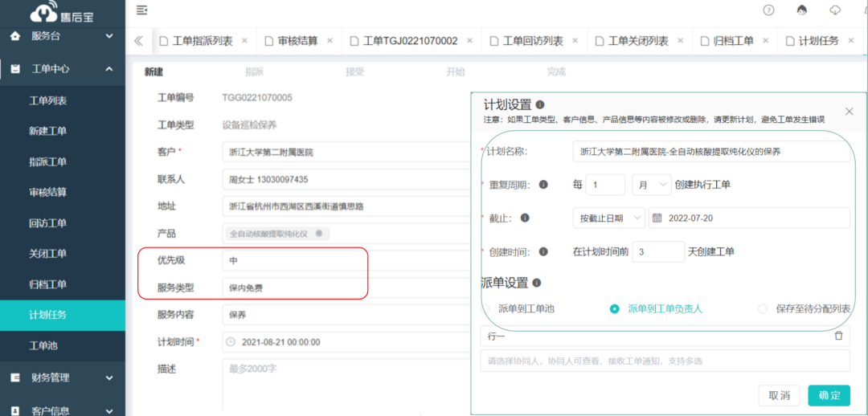This screenshot has height=416, width=868.
Task: Click the days-before creation number field
Action: tap(659, 251)
